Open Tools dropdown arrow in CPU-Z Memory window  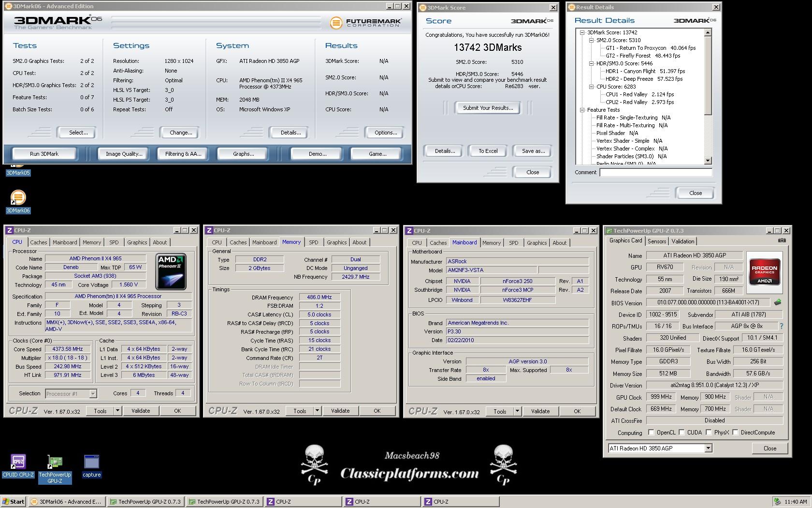click(317, 411)
